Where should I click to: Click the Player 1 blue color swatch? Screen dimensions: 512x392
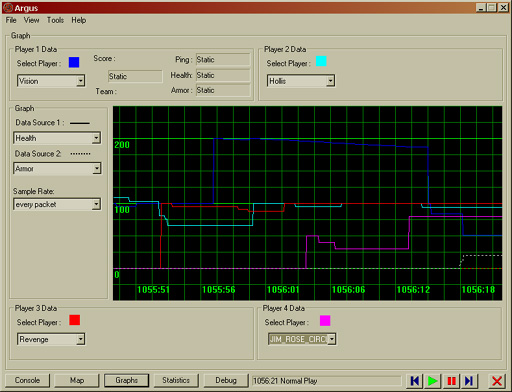click(x=74, y=62)
